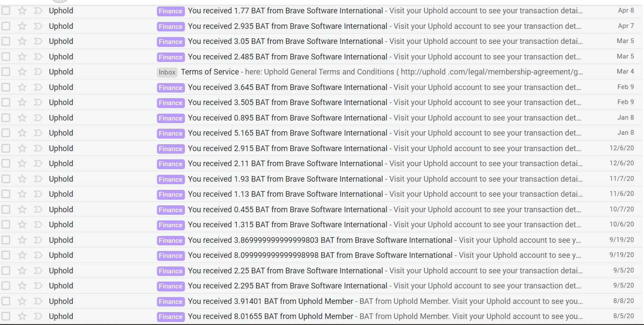Select the 8.099999 BAT email checkbox
644x325 pixels.
click(6, 255)
